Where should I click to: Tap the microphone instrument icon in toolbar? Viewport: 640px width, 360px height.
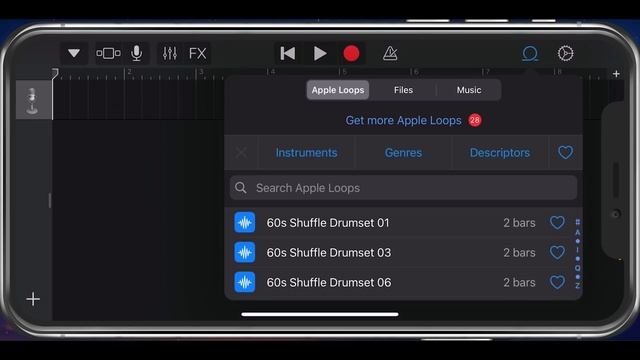pyautogui.click(x=136, y=53)
